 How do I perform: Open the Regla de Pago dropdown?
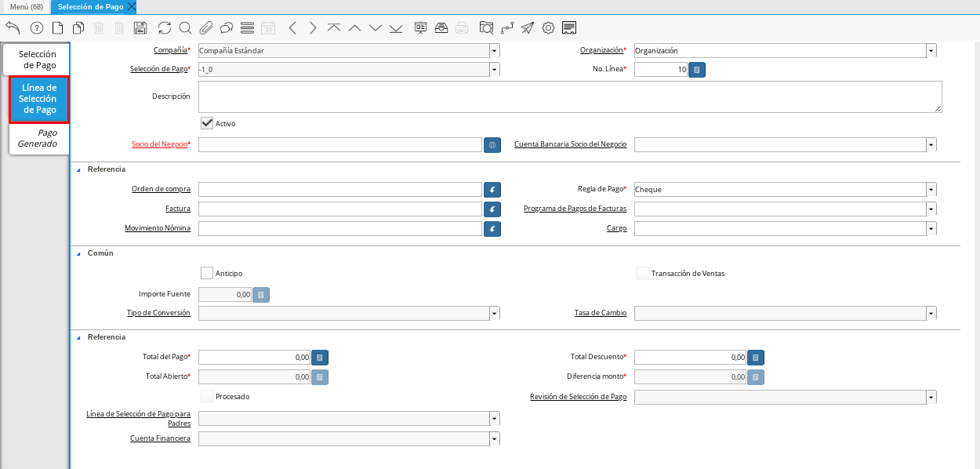(931, 189)
